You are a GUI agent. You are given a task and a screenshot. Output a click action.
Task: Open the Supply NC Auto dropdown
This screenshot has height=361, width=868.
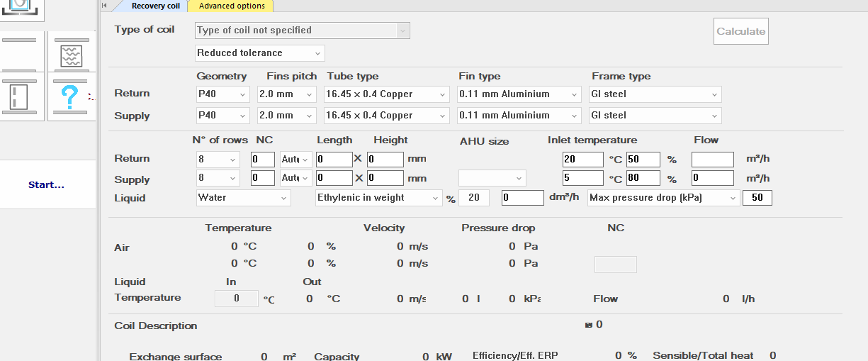295,178
